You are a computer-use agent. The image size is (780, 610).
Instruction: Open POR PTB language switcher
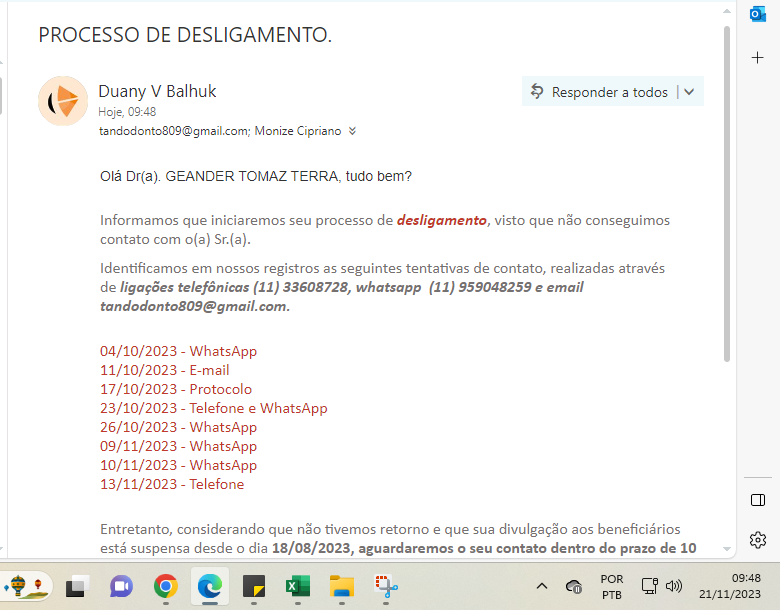coord(612,587)
